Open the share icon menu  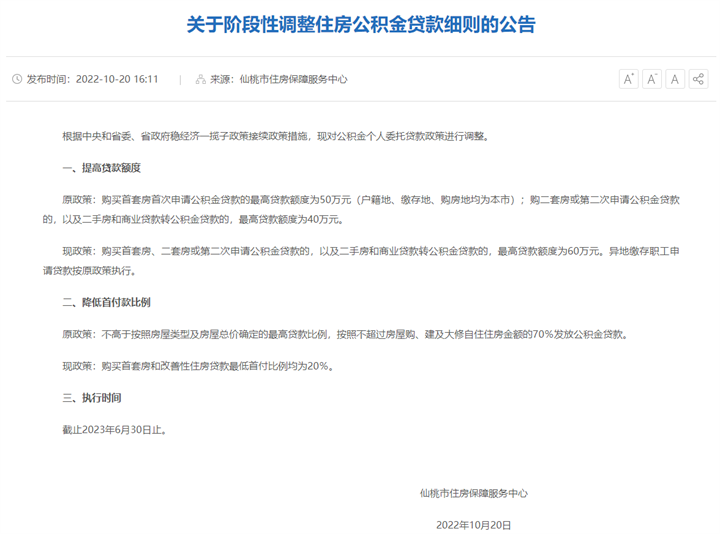698,79
